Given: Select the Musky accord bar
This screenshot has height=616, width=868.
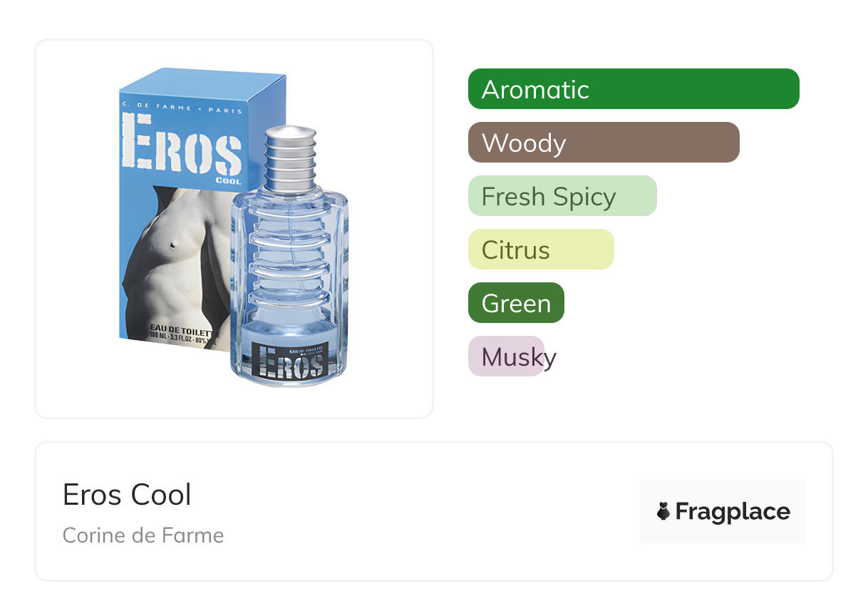Looking at the screenshot, I should (507, 356).
